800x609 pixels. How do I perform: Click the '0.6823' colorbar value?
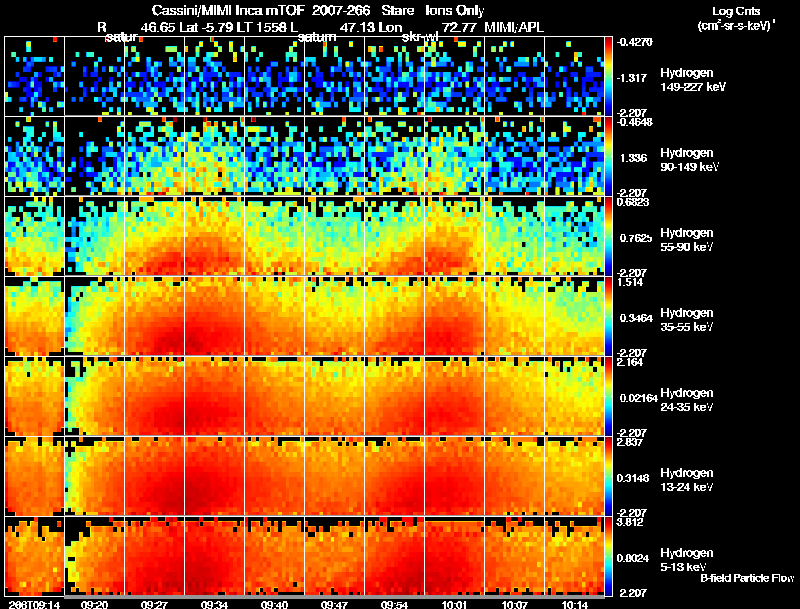click(633, 202)
